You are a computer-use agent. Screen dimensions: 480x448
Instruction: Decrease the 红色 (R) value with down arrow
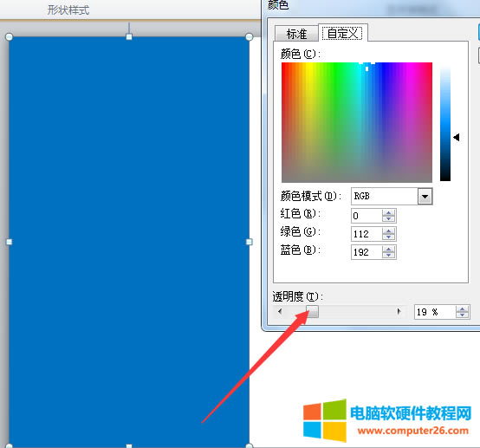click(x=389, y=219)
